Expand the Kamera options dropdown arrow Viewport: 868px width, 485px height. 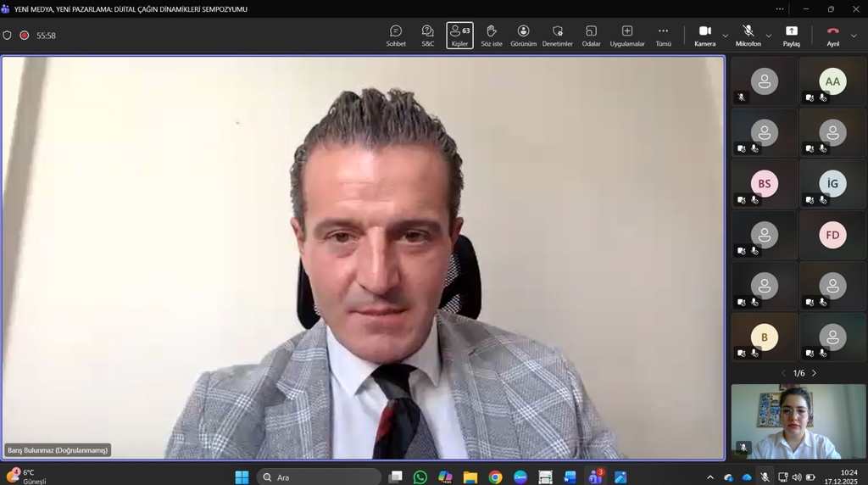[x=726, y=36]
